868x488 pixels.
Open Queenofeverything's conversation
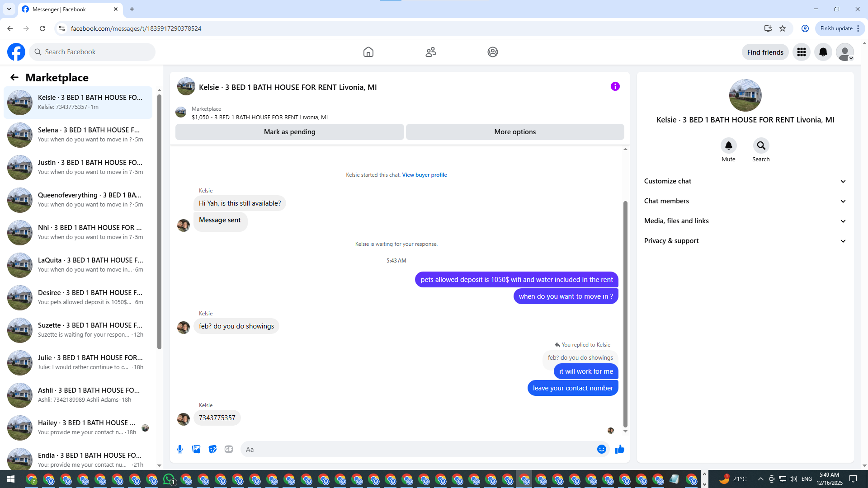click(78, 200)
